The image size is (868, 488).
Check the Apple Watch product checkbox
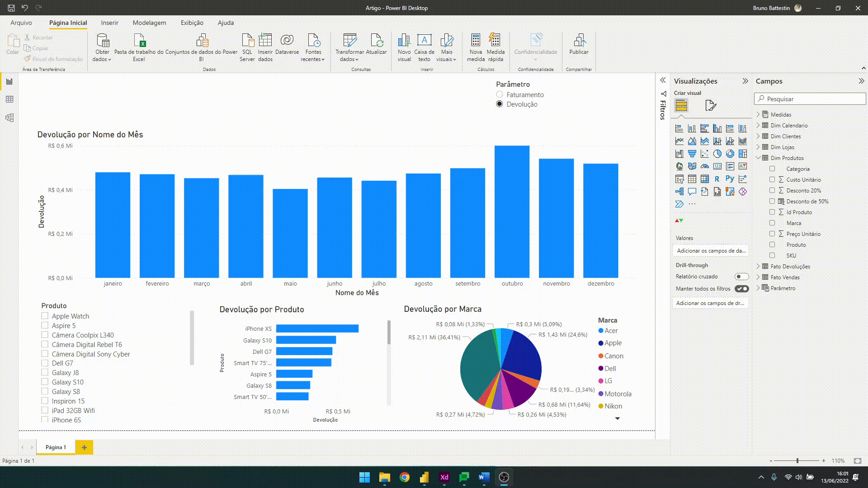[45, 316]
